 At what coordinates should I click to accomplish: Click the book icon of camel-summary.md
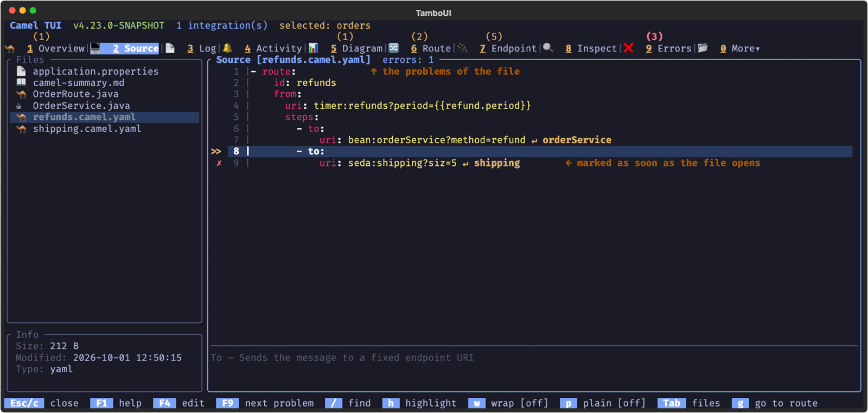click(x=21, y=82)
